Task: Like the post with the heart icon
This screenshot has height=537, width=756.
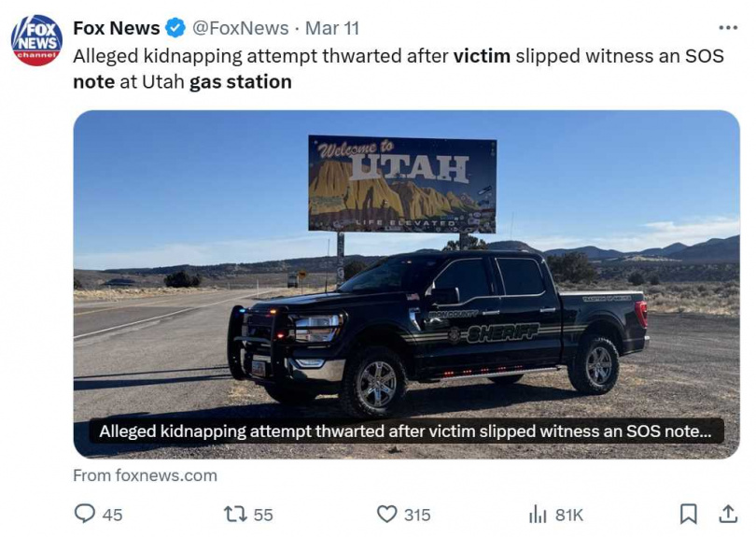Action: pos(386,514)
